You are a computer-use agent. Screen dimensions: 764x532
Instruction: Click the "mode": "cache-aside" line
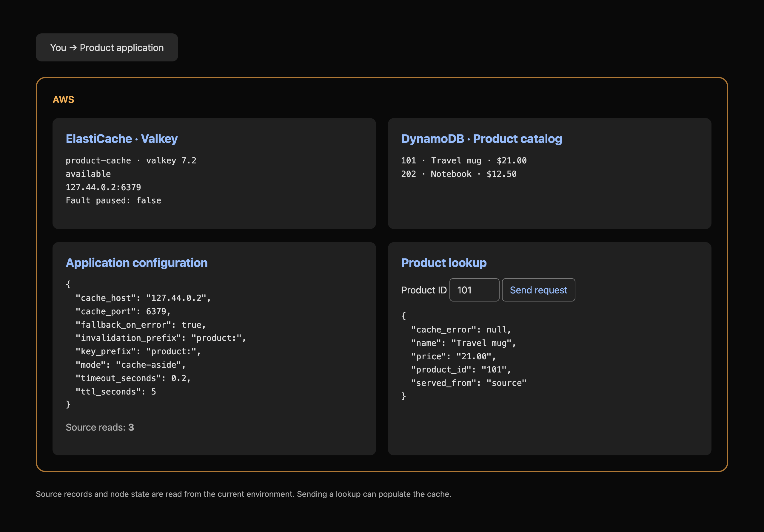click(130, 365)
